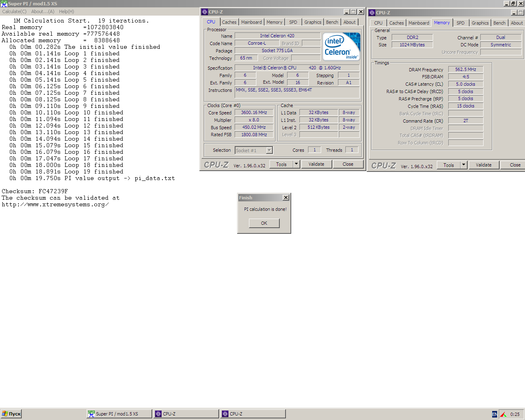Click the first CPU-Z window title icon

pyautogui.click(x=205, y=12)
